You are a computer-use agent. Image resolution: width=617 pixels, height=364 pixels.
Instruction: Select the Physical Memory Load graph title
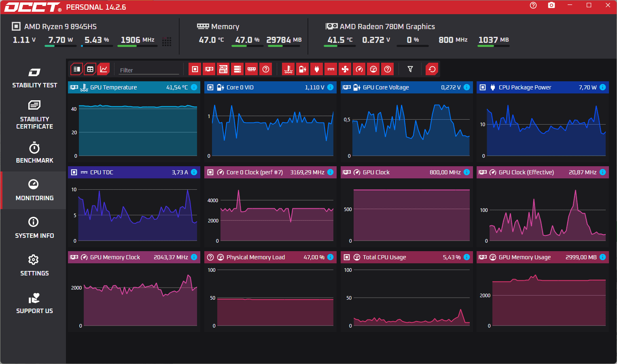tap(256, 257)
